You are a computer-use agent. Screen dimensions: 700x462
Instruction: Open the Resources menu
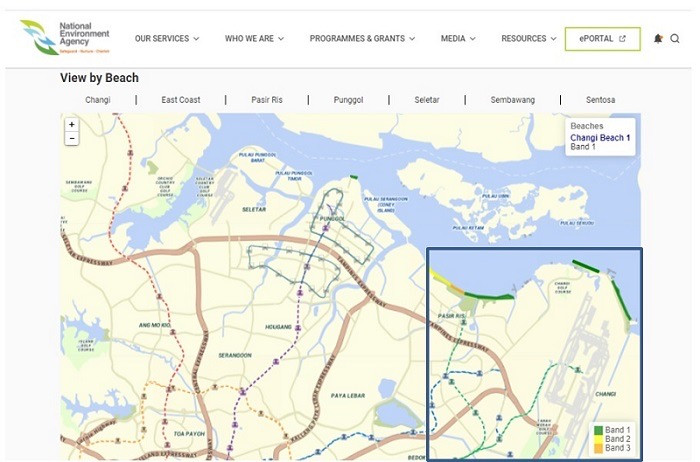pos(528,39)
